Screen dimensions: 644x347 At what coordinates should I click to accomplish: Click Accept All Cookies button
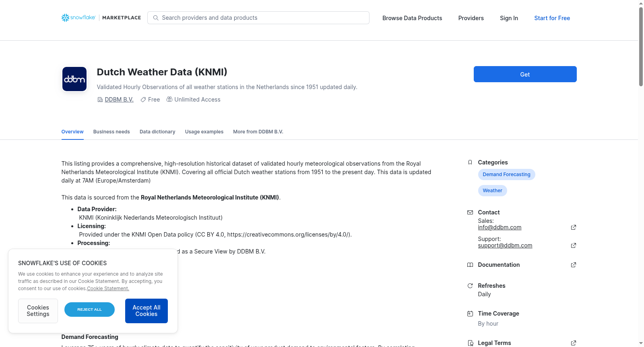pyautogui.click(x=147, y=311)
